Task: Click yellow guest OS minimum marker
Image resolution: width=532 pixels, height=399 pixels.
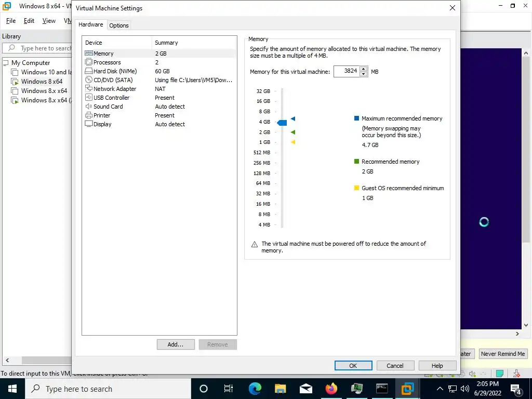Action: (x=293, y=142)
